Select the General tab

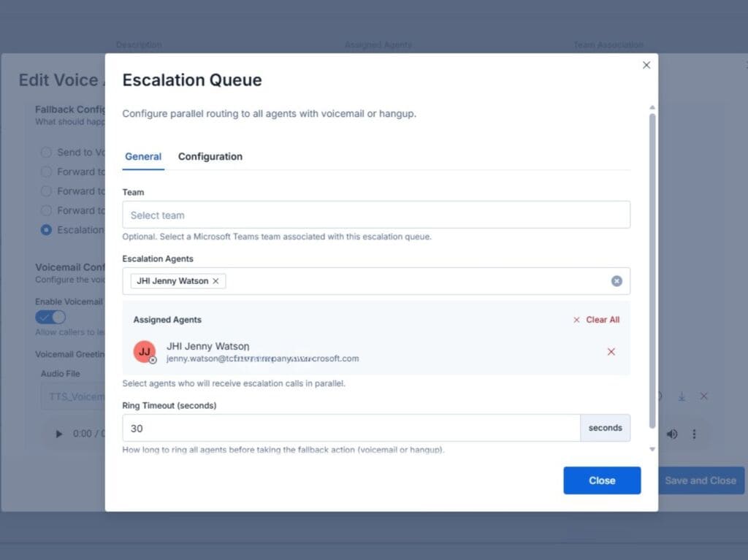[143, 156]
